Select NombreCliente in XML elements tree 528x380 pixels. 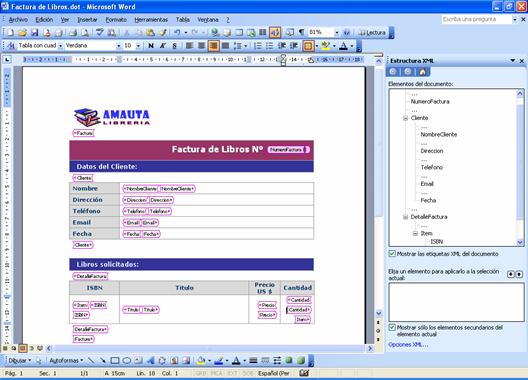point(439,134)
